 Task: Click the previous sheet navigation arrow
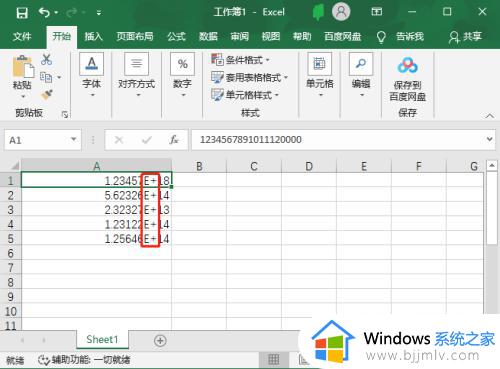[x=22, y=340]
